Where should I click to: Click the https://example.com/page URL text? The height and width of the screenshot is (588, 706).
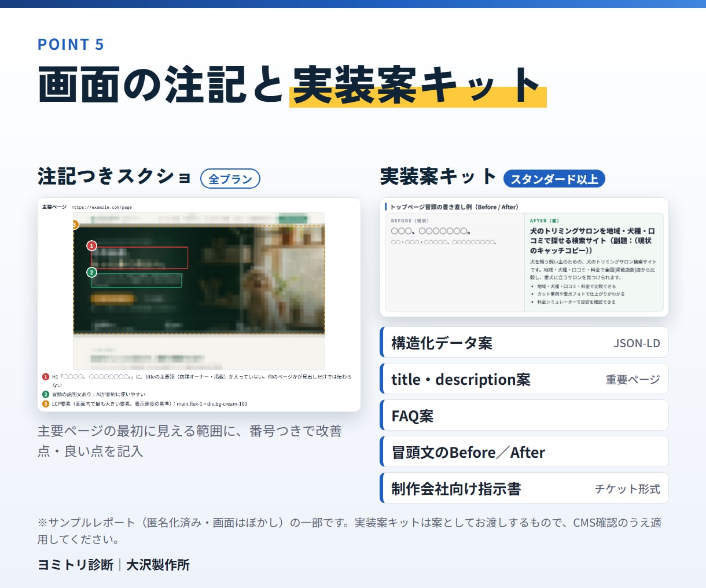[102, 207]
